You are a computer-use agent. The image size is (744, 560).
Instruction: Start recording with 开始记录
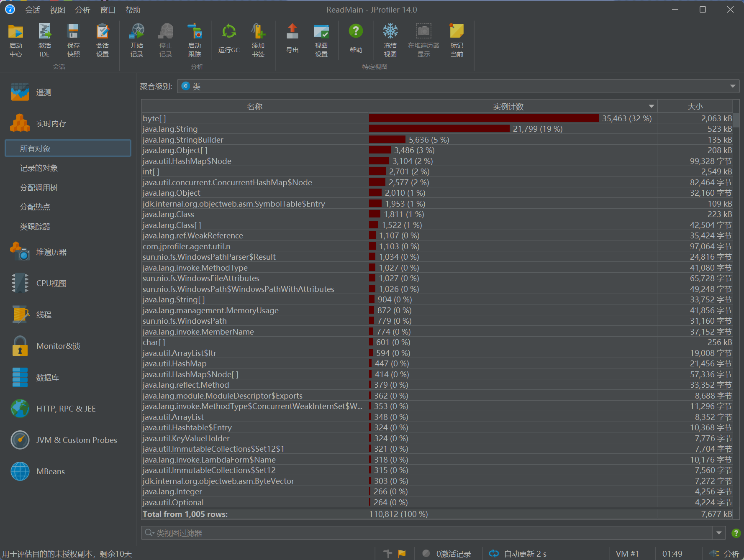coord(137,40)
